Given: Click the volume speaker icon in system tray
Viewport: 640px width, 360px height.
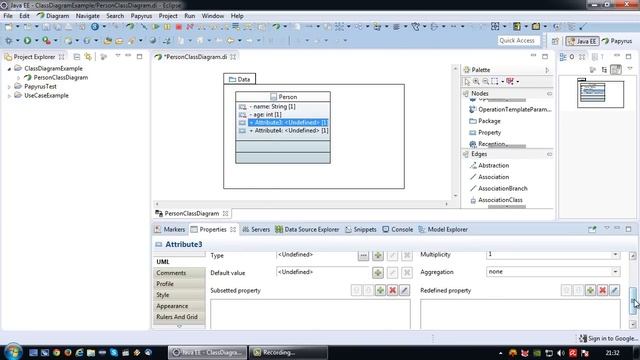Looking at the screenshot, I should click(x=561, y=353).
